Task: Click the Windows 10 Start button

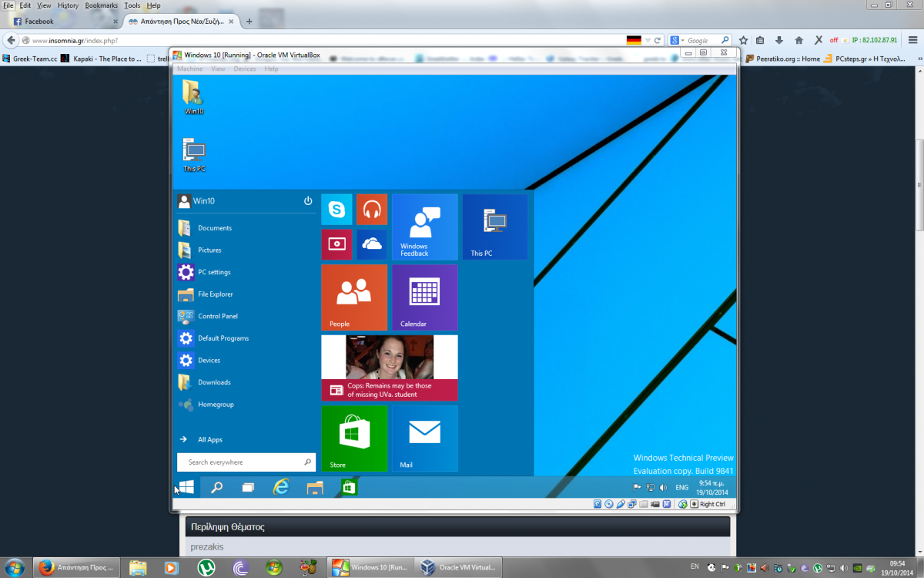Action: coord(186,487)
